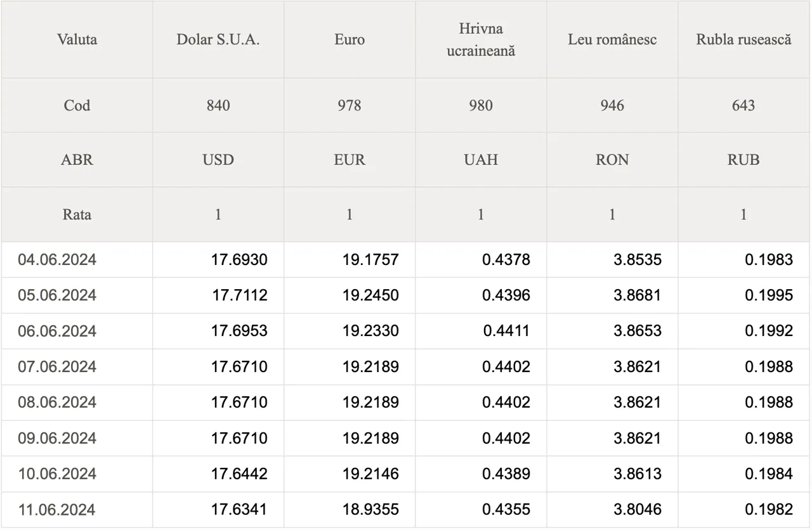Select currency code 643
The width and height of the screenshot is (812, 530).
coord(743,105)
